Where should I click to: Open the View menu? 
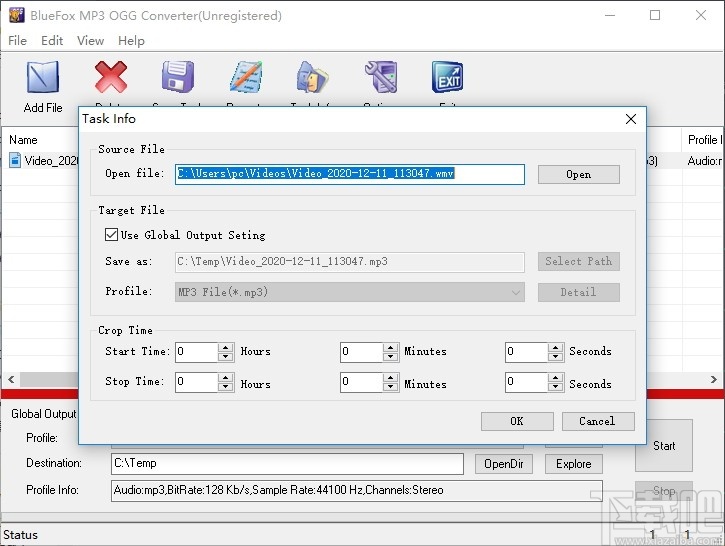[90, 41]
